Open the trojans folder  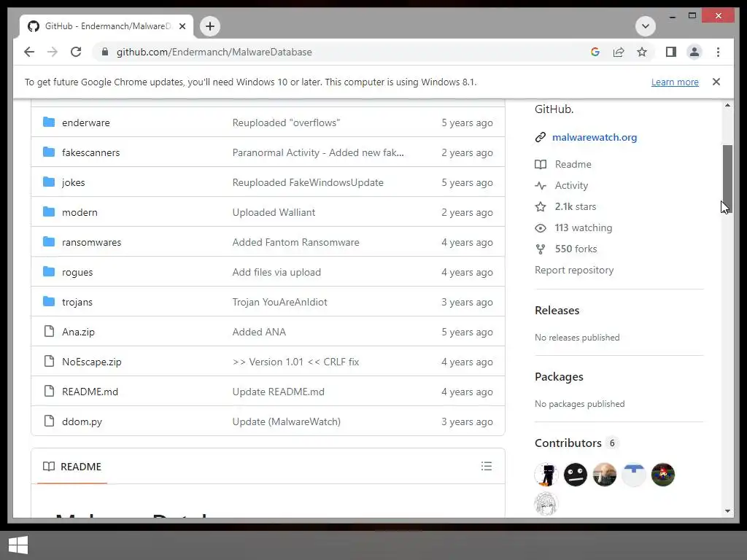pos(77,302)
